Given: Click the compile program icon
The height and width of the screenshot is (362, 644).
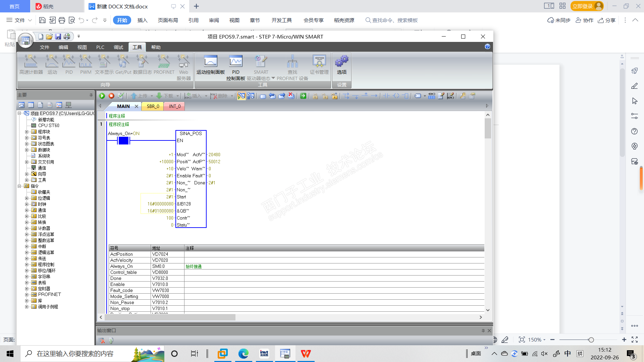Looking at the screenshot, I should click(121, 96).
